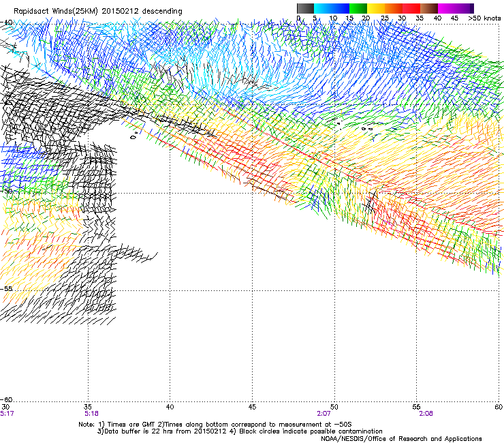Click the '20' knots legend tick label

pyautogui.click(x=366, y=18)
